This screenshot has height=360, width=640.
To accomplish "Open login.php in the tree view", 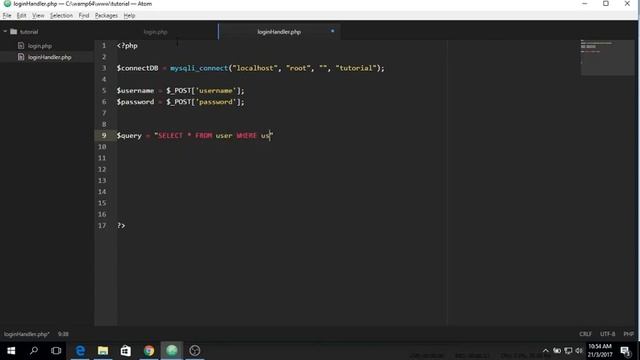I will point(40,46).
